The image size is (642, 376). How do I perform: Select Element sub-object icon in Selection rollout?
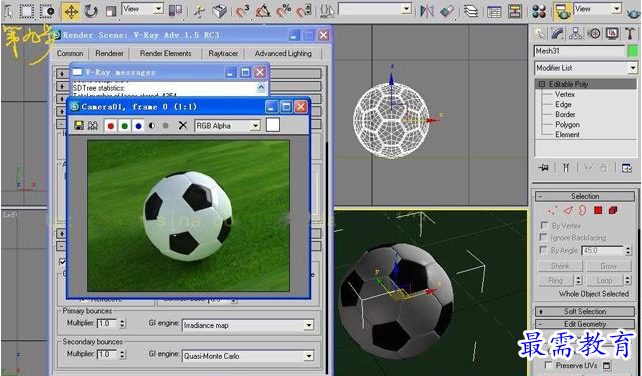pos(613,211)
